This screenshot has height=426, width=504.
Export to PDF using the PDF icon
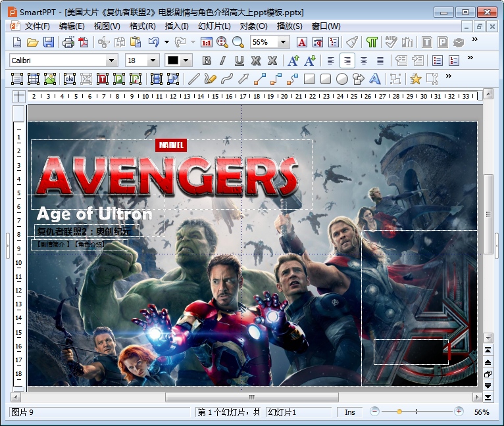(x=84, y=42)
